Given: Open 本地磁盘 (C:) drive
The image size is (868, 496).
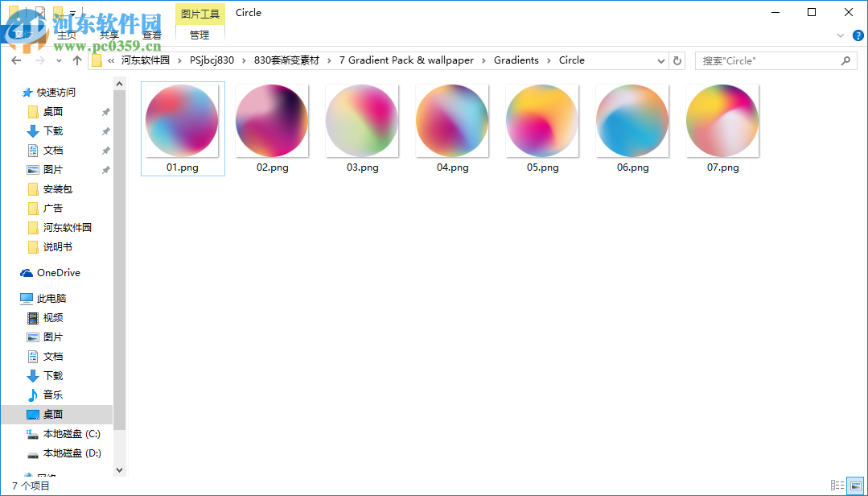Looking at the screenshot, I should click(x=72, y=433).
